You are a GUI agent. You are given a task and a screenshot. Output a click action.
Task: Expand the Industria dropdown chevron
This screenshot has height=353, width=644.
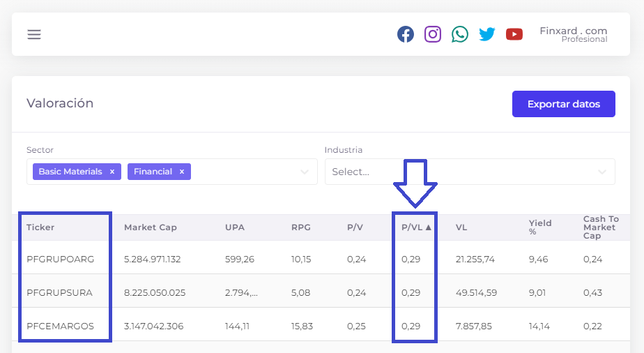[x=601, y=172]
